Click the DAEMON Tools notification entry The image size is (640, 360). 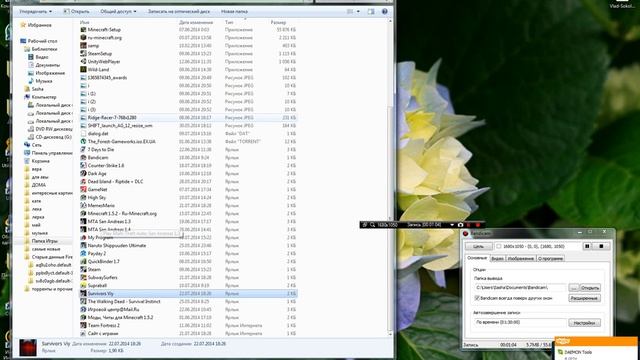click(578, 352)
